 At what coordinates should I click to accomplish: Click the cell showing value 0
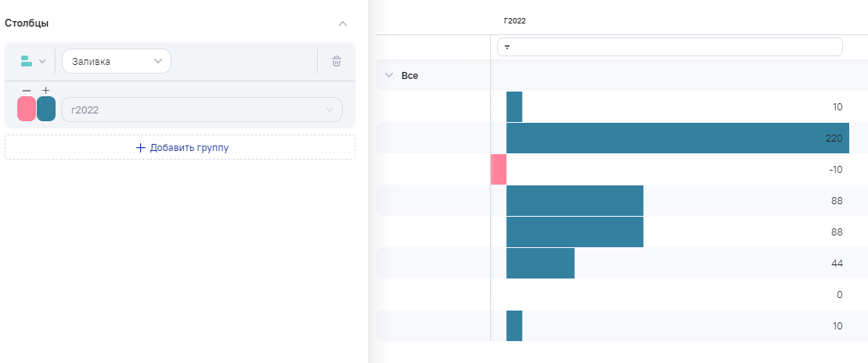839,295
